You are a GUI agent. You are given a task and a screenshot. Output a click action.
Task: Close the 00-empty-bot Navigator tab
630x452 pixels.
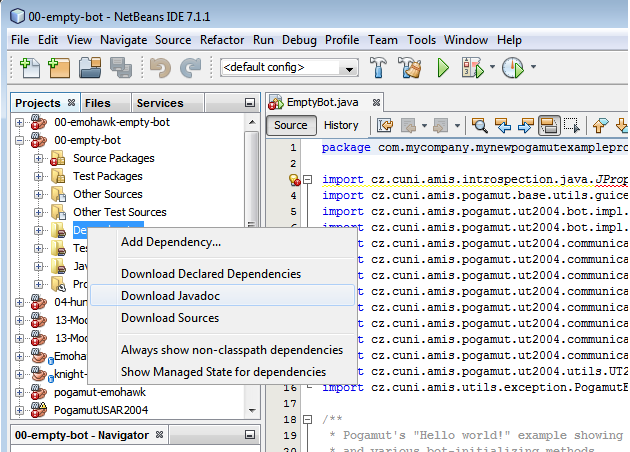[159, 435]
